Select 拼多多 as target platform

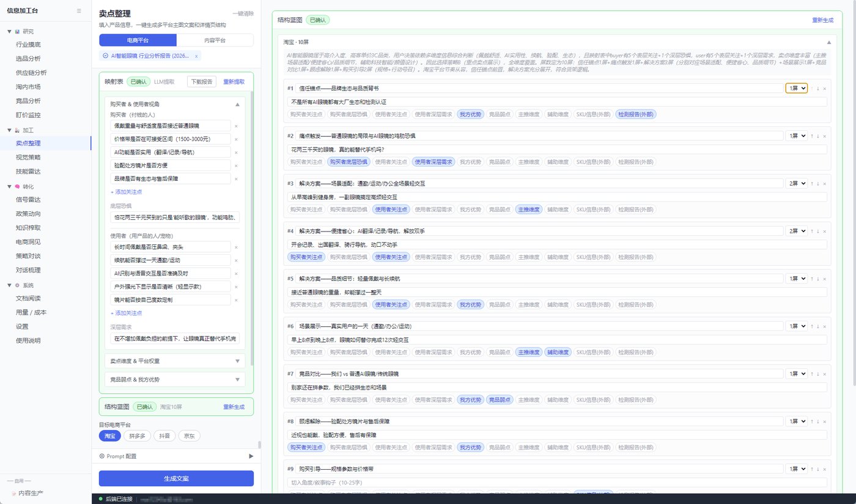[x=138, y=436]
